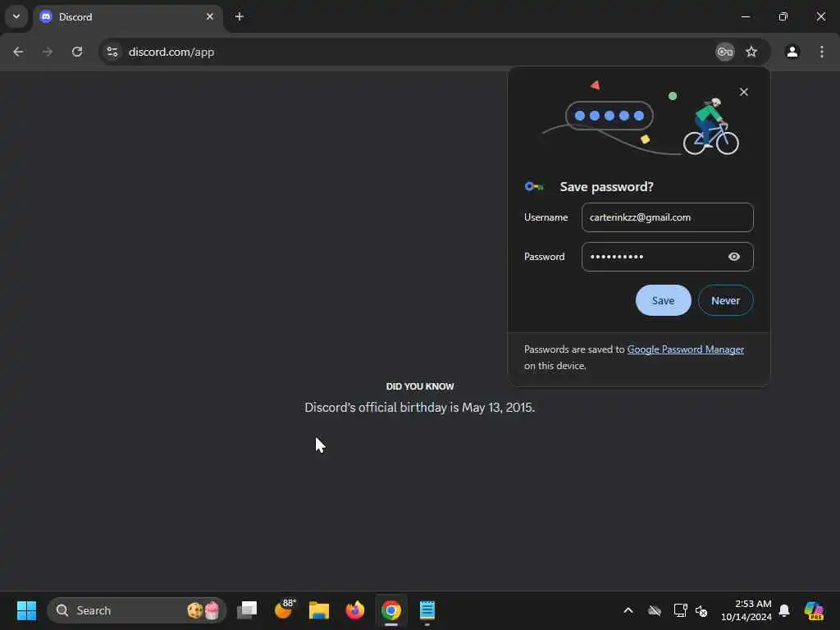Show password with the eye icon
The image size is (840, 630).
pyautogui.click(x=734, y=257)
